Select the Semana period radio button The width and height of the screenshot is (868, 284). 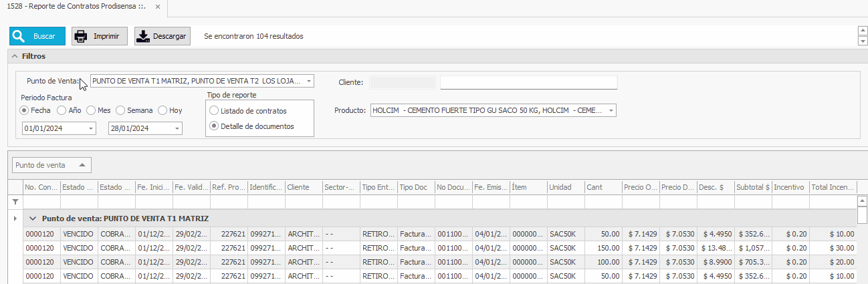(x=120, y=110)
